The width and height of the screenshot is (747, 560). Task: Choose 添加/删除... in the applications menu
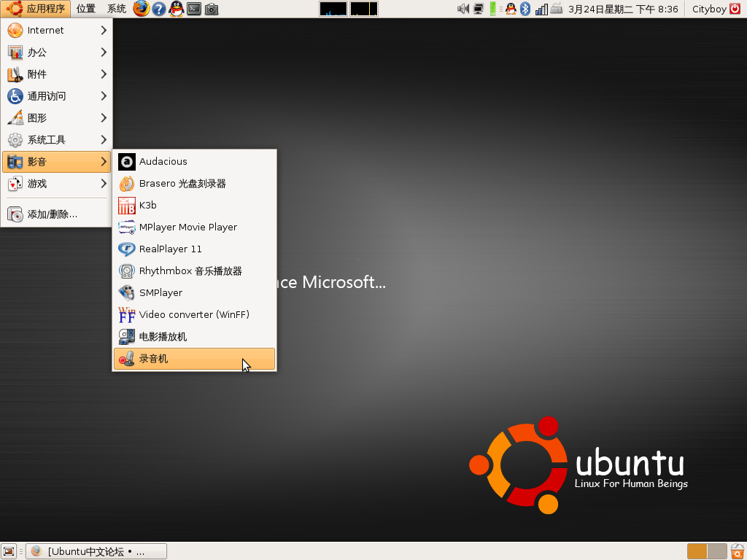coord(57,214)
